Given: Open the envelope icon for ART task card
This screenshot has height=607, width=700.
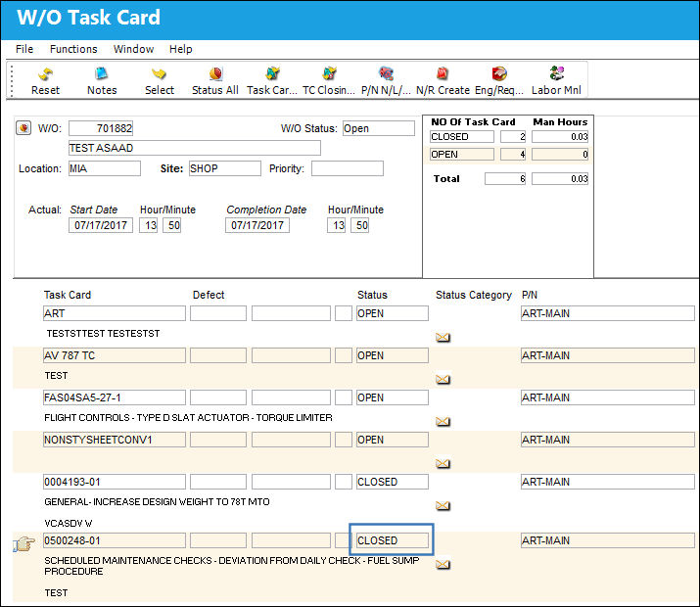Looking at the screenshot, I should pyautogui.click(x=443, y=337).
